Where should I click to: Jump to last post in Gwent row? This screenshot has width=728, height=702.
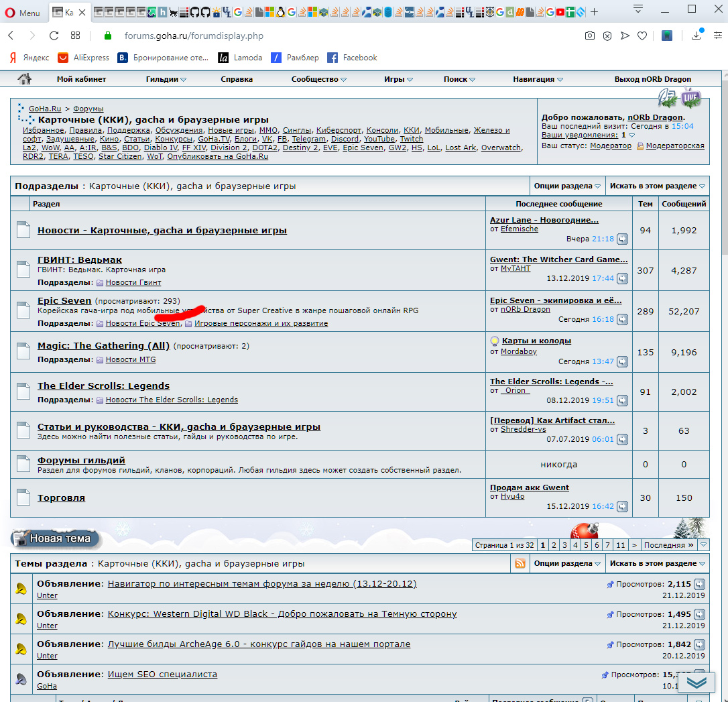point(622,278)
